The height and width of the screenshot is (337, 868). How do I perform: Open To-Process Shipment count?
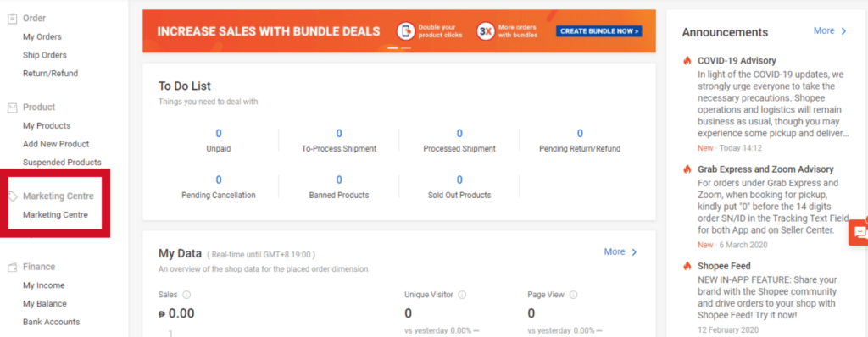coord(339,134)
